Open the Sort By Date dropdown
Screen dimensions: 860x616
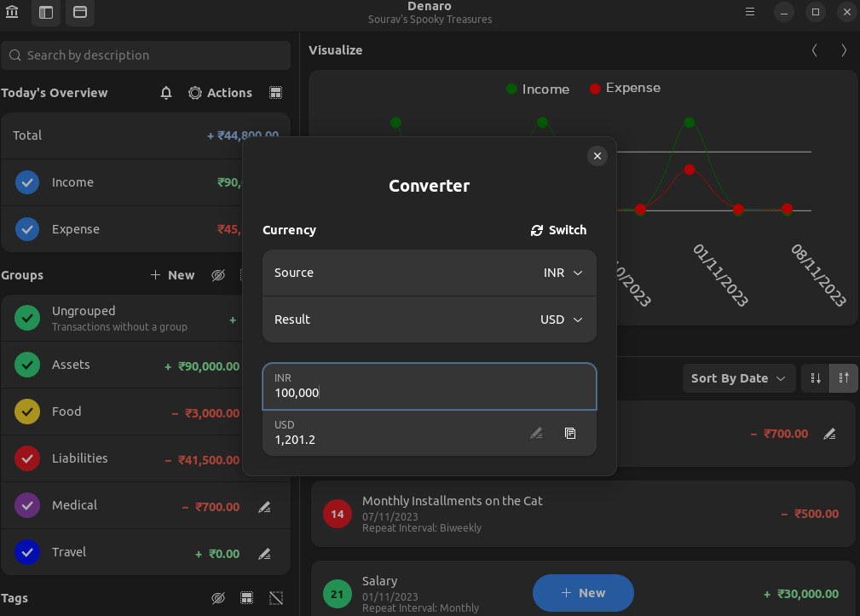(x=738, y=377)
